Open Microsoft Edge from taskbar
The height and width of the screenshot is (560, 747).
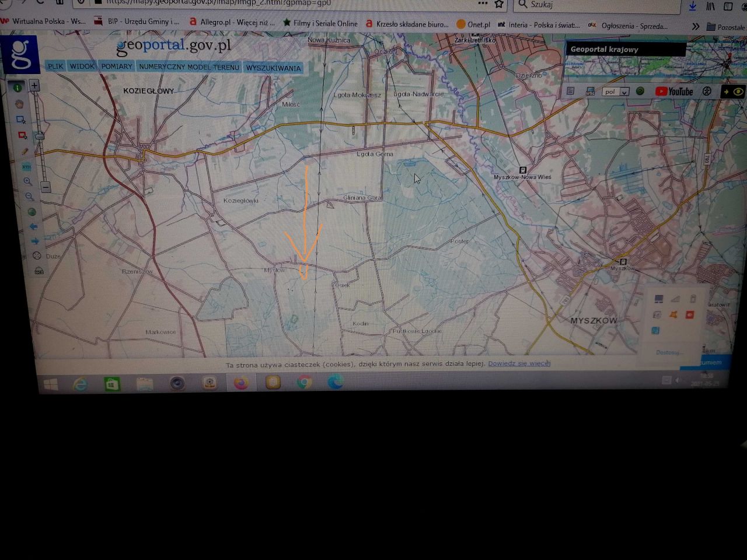(x=336, y=382)
